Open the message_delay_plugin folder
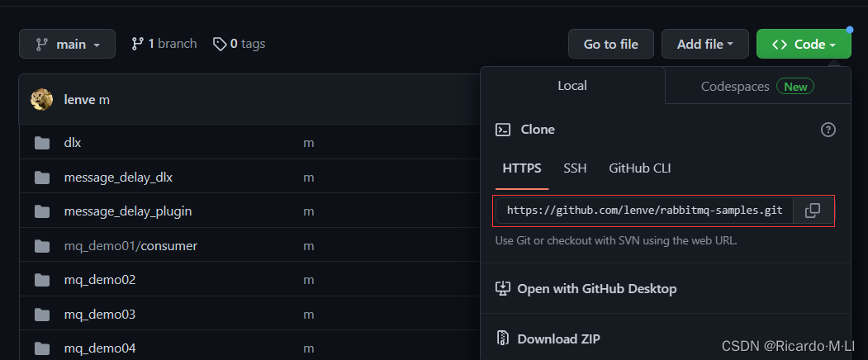Image resolution: width=868 pixels, height=360 pixels. 128,211
